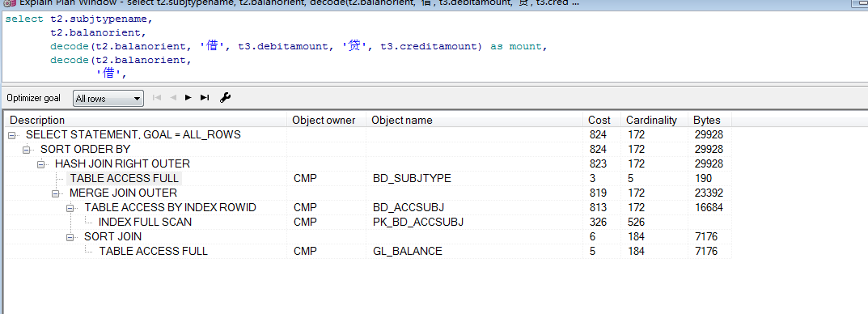This screenshot has width=868, height=314.
Task: Click bytes value 190
Action: 703,178
